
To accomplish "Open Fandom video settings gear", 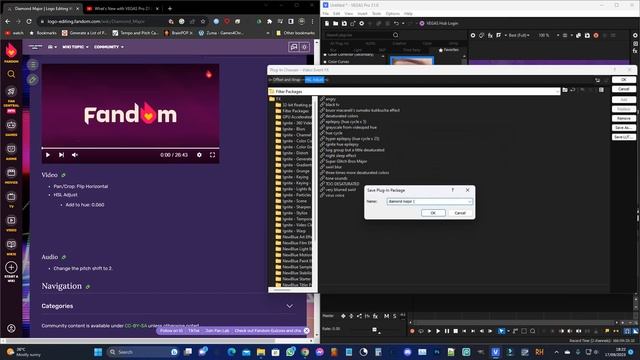I will 199,155.
